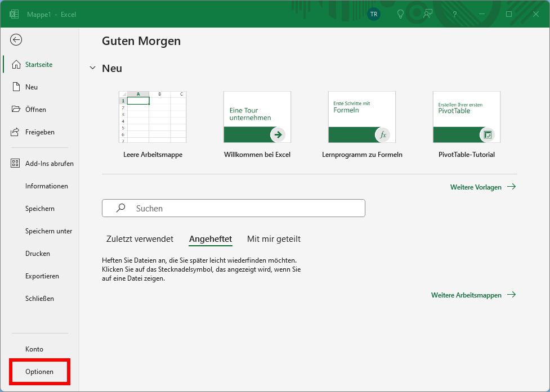The width and height of the screenshot is (550, 392).
Task: Click the back arrow to exit backstage view
Action: 16,40
